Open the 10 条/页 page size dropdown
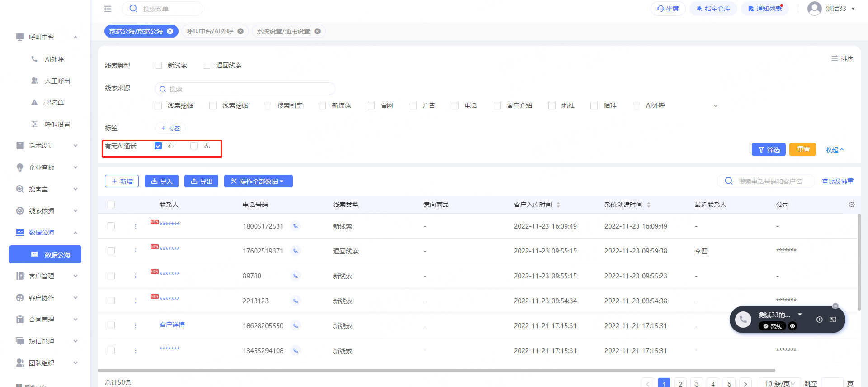 780,383
